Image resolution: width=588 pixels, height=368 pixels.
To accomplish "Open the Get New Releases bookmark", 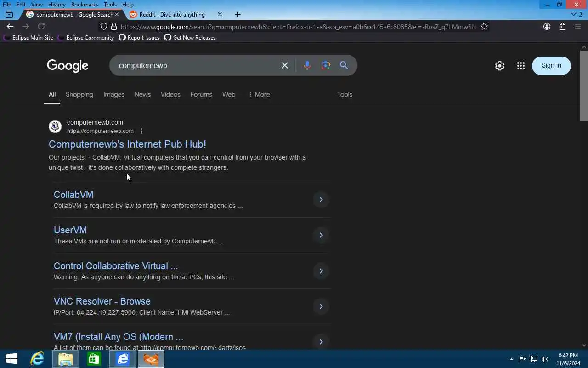I will [190, 38].
